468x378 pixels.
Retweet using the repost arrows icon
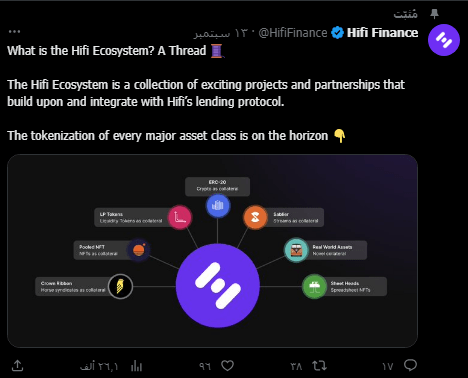pos(319,366)
